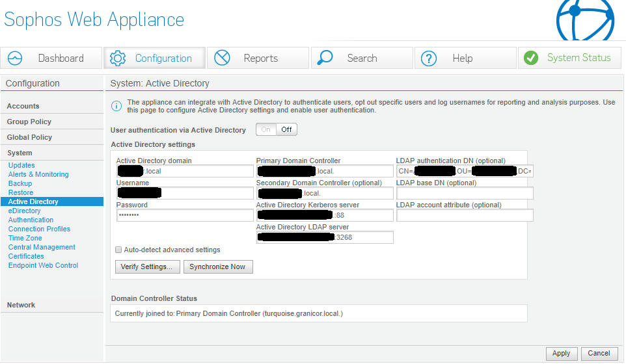Click the 'Currently joined to' status text
Screen dimensions: 626x364
(229, 314)
